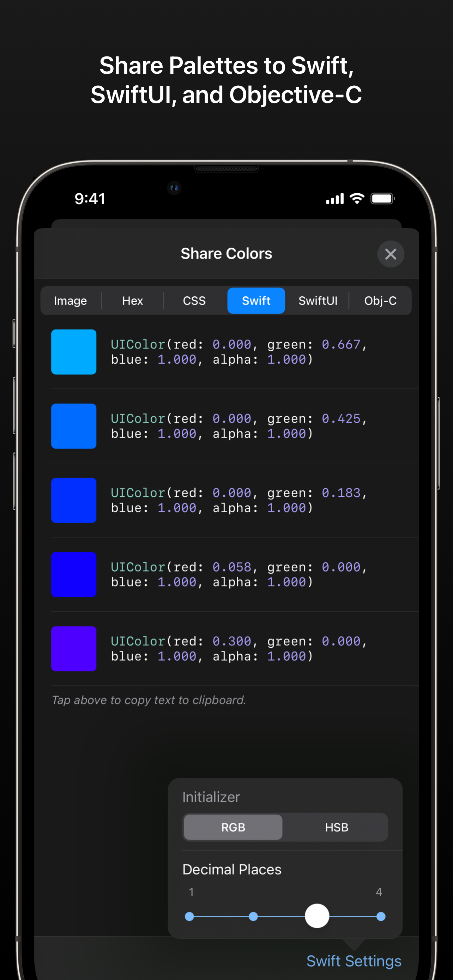
Task: Tap the battery status icon
Action: (383, 199)
